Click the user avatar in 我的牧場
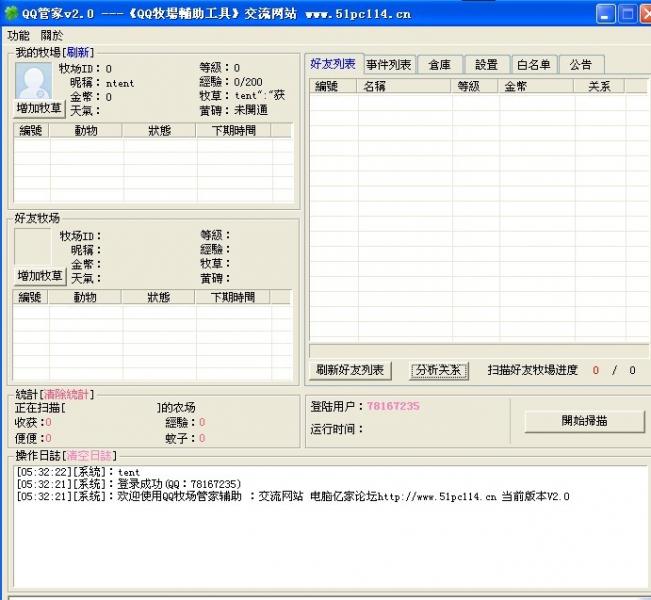651x600 pixels. (x=34, y=81)
